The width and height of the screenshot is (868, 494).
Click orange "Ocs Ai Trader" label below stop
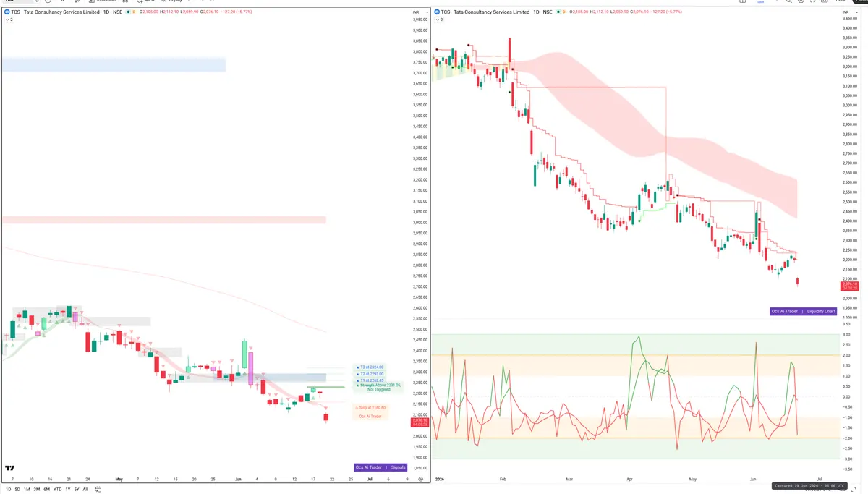(x=370, y=416)
